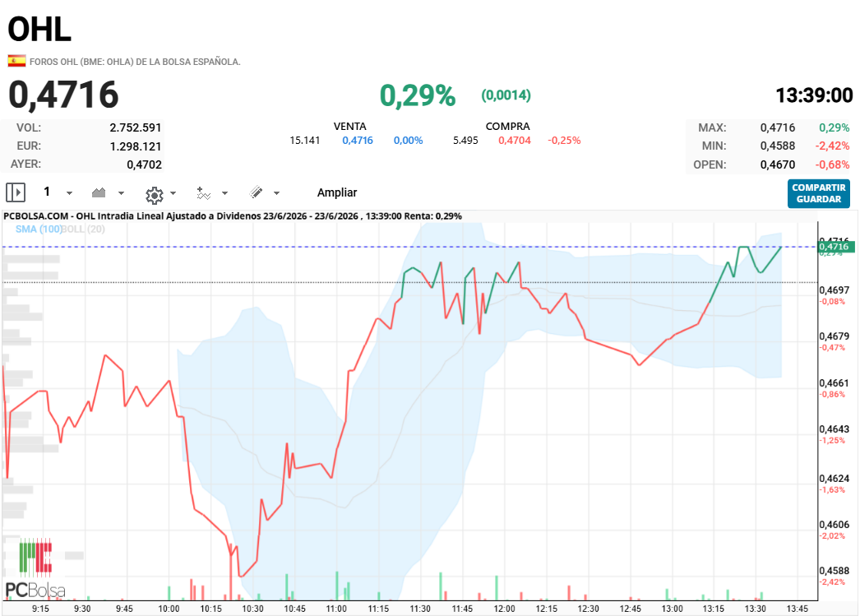Click the Ampliar button
Screen dimensions: 860x616
(x=337, y=192)
